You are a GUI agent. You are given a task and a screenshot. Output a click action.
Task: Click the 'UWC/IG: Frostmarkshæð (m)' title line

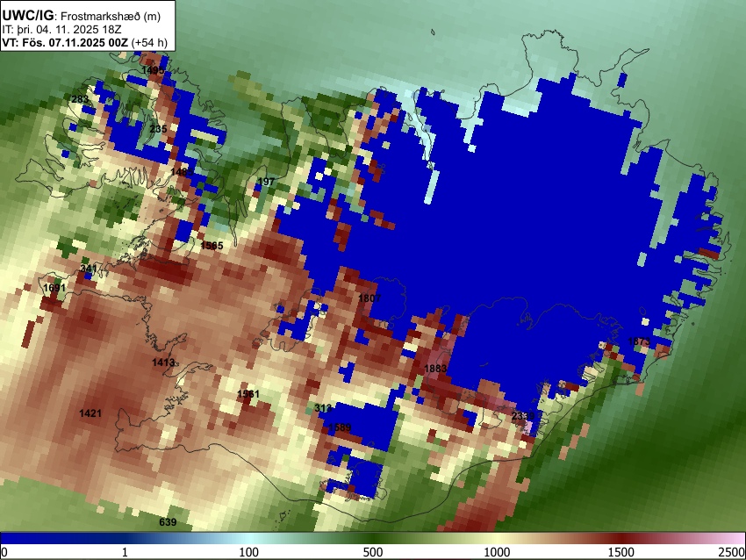(82, 16)
